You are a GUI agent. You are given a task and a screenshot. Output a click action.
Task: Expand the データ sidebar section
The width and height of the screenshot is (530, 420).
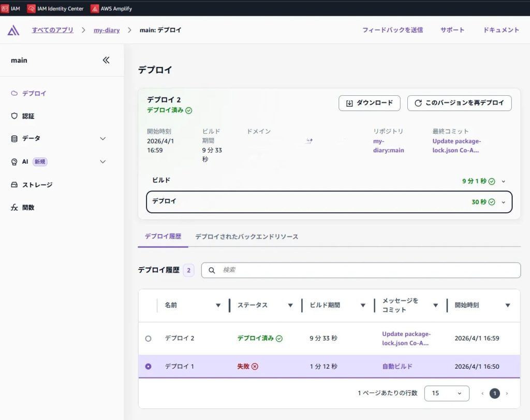pyautogui.click(x=102, y=139)
